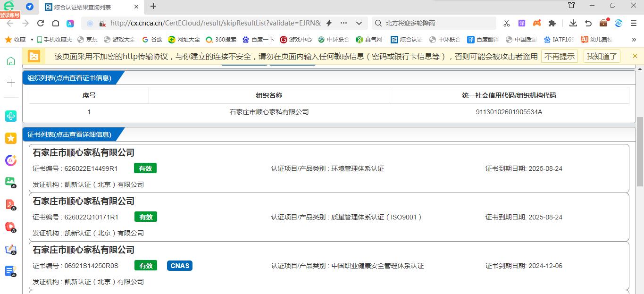644x294 pixels.
Task: Click the 我知道了 button in warning bar
Action: click(602, 56)
